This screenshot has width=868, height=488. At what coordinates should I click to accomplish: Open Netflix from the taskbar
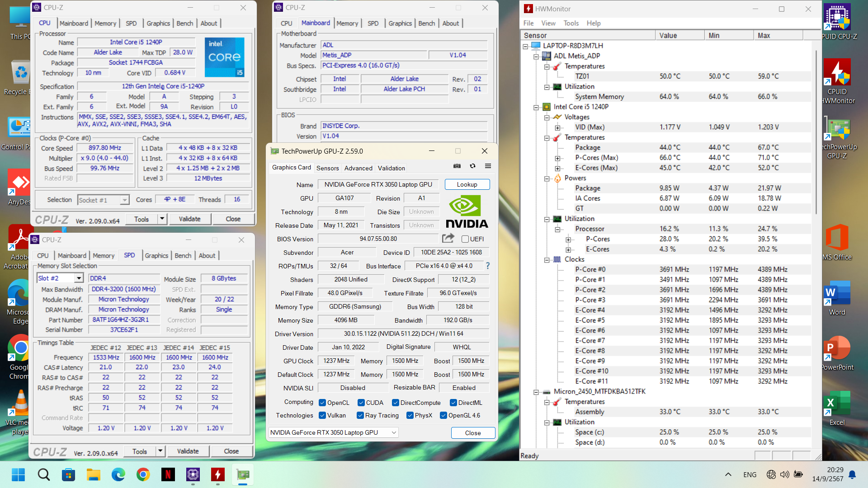(168, 474)
